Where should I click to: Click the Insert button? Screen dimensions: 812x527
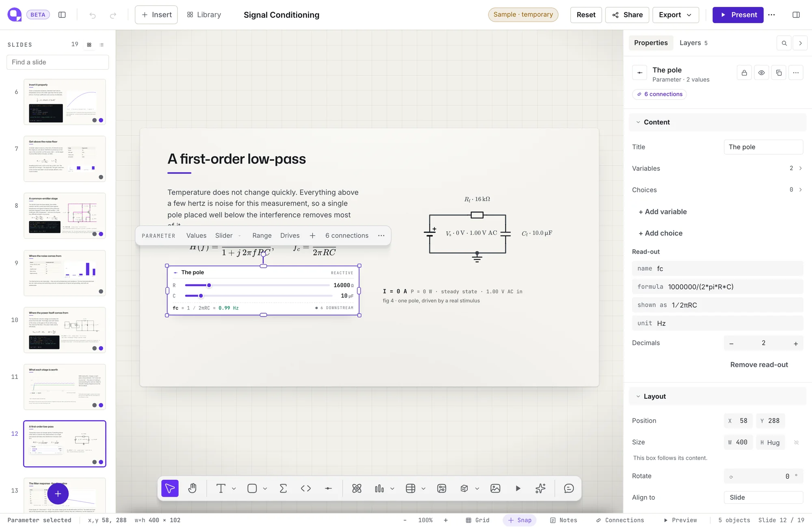(x=156, y=15)
